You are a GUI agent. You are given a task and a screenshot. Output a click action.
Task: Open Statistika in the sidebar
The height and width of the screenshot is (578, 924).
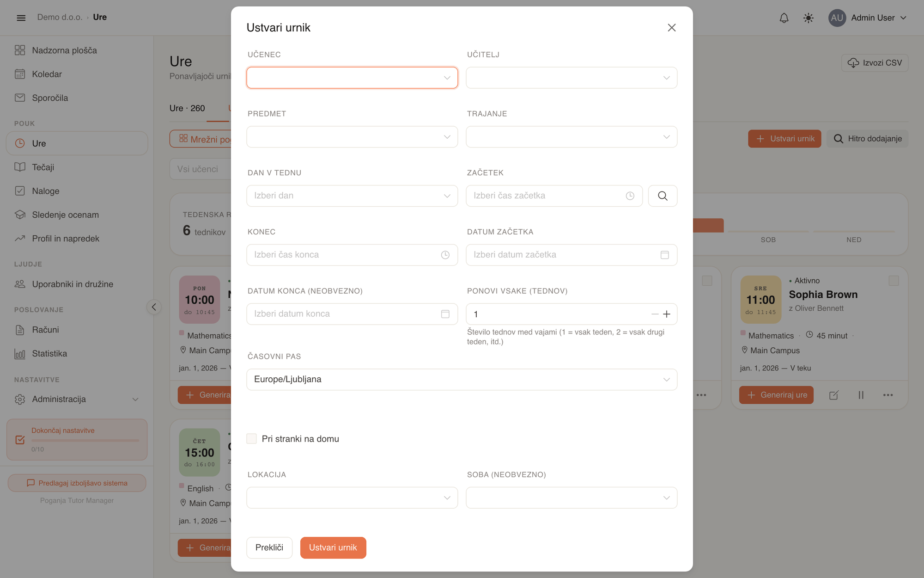pyautogui.click(x=77, y=354)
